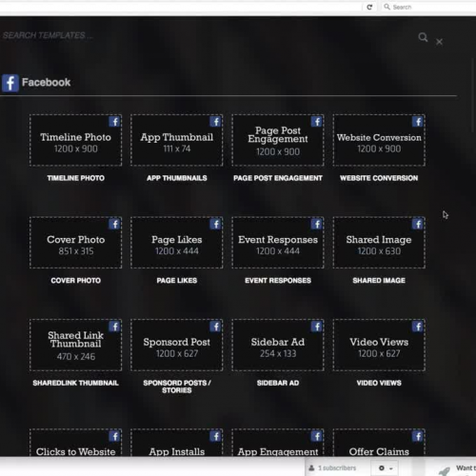Click the SHAREDLINK THUMBNAIL caption
The width and height of the screenshot is (476, 476).
pos(75,384)
